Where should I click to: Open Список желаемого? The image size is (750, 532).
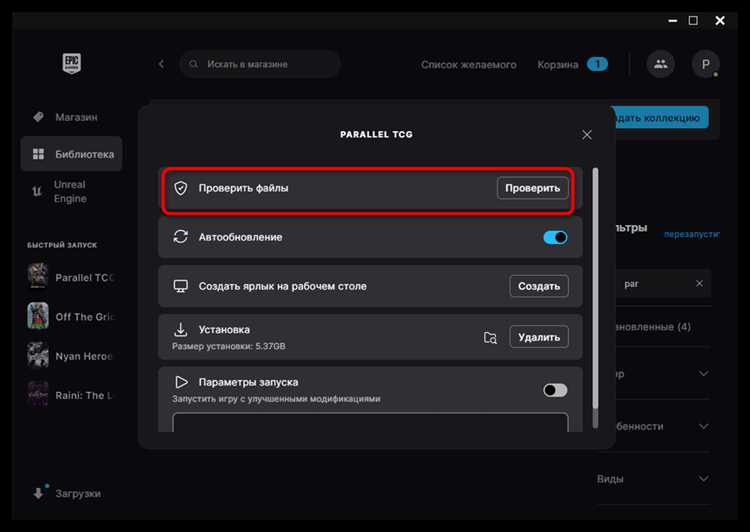coord(468,65)
